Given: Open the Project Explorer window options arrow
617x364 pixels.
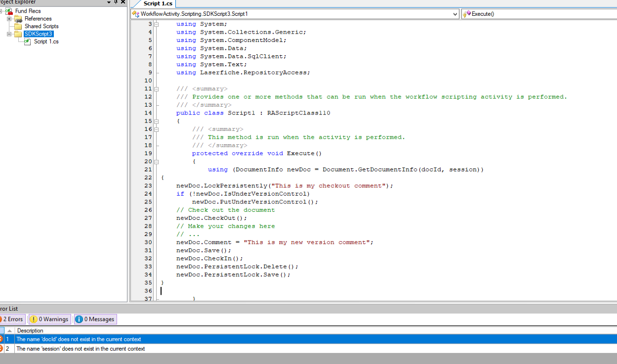Looking at the screenshot, I should [109, 2].
